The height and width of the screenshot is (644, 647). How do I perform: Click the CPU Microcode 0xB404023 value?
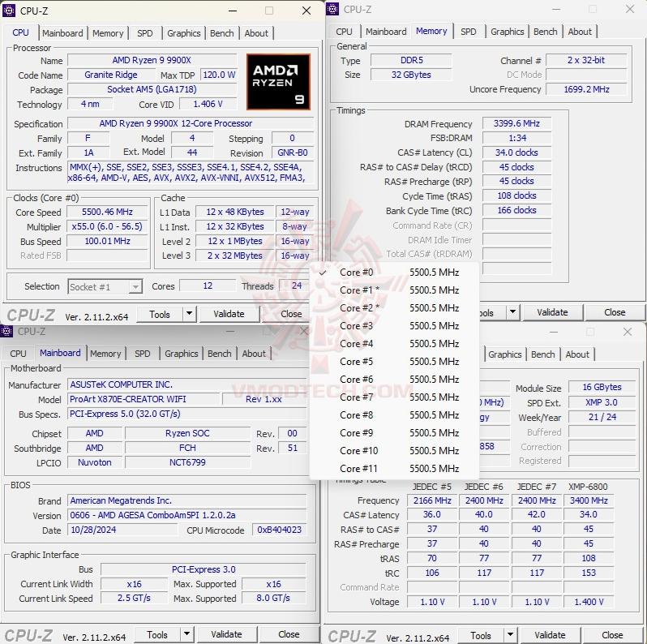tap(280, 530)
